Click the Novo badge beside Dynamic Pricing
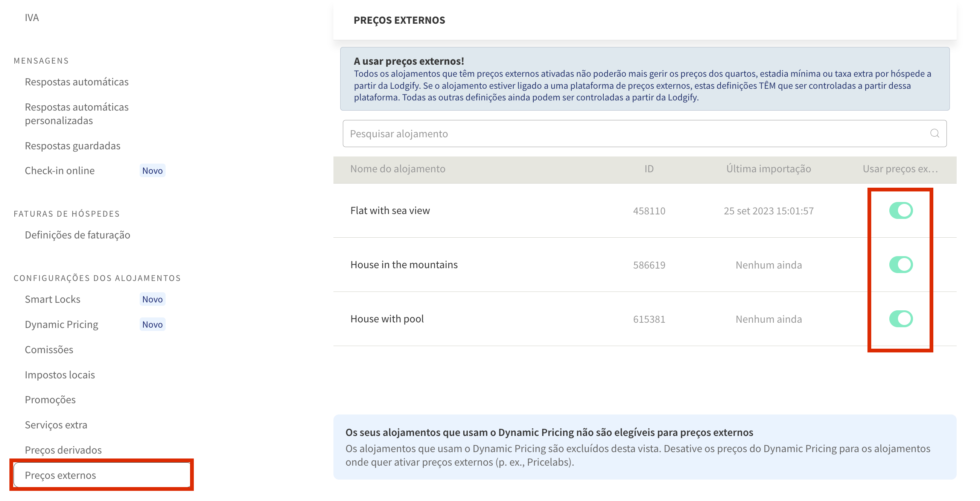The width and height of the screenshot is (980, 501). point(152,324)
